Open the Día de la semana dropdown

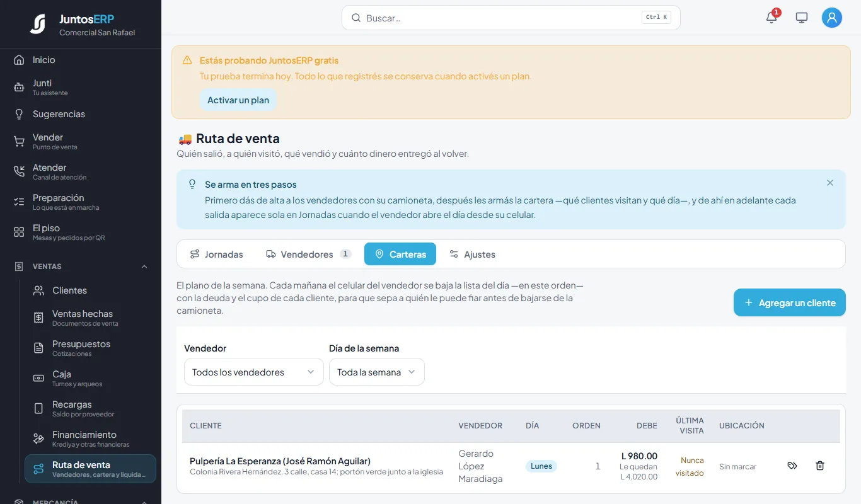[377, 372]
